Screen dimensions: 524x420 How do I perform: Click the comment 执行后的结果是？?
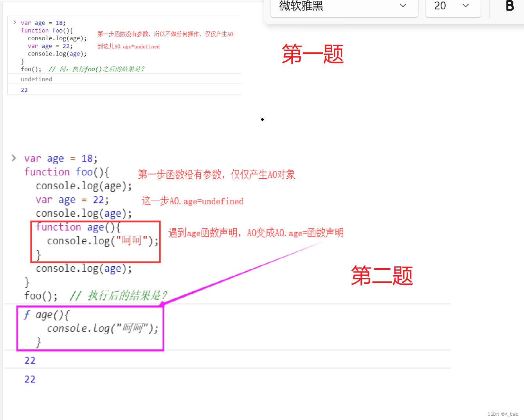(127, 296)
